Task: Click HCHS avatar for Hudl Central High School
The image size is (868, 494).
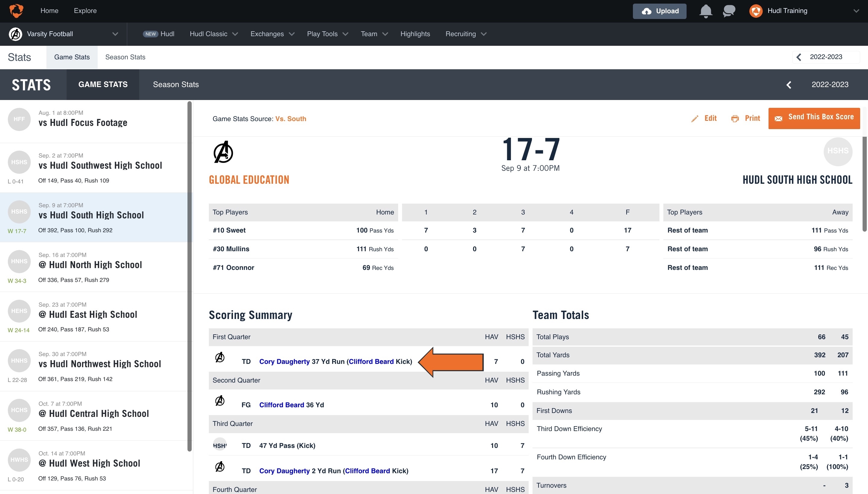Action: point(19,410)
